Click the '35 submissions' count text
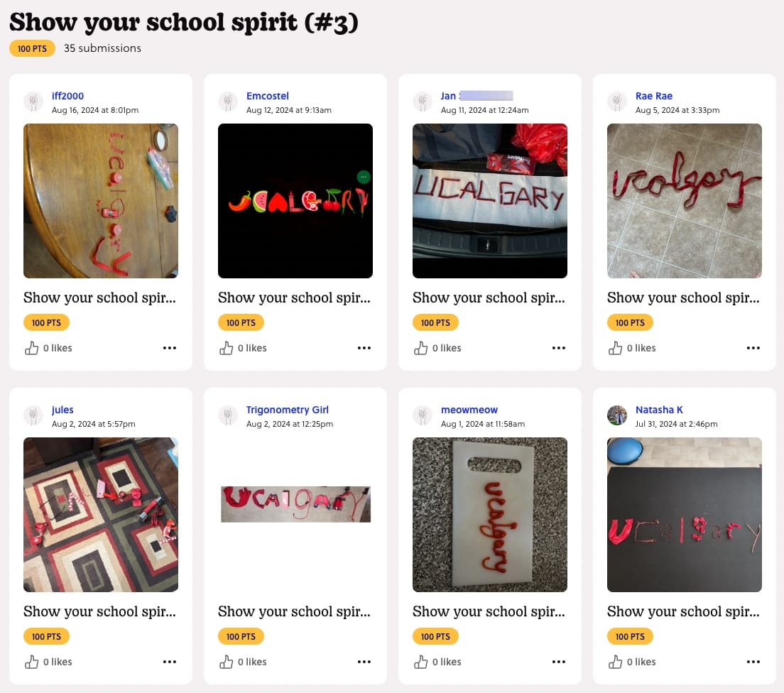The width and height of the screenshot is (784, 693). point(102,48)
